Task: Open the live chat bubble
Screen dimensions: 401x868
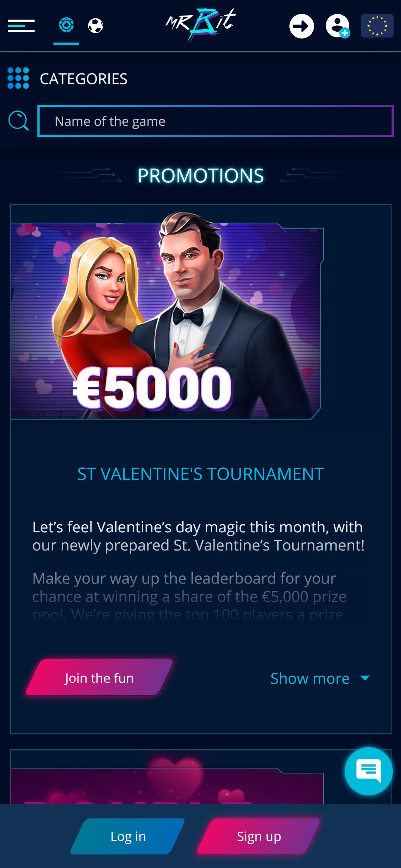Action: point(369,771)
